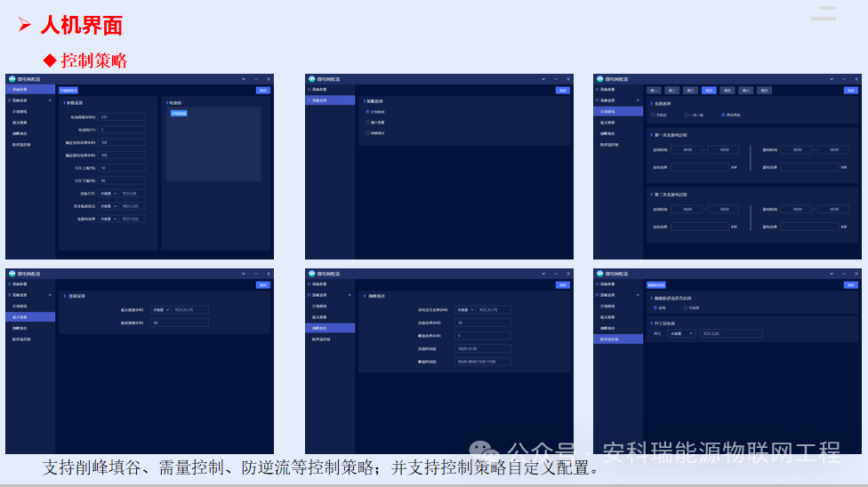This screenshot has width=868, height=487.
Task: Select 储能防逆流 tab in PCC window
Action: coord(656,285)
